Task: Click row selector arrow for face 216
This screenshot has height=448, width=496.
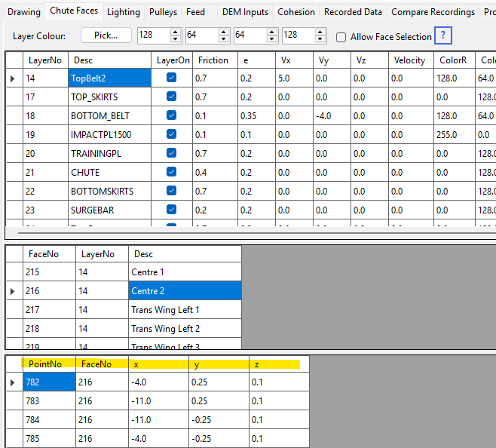Action: coord(13,291)
